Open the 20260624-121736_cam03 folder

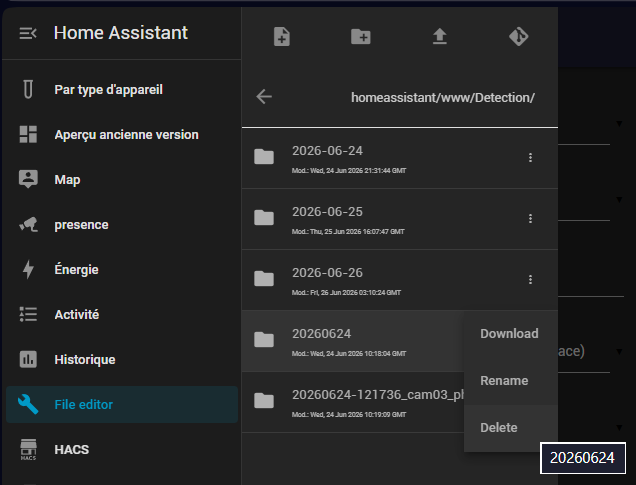point(353,402)
